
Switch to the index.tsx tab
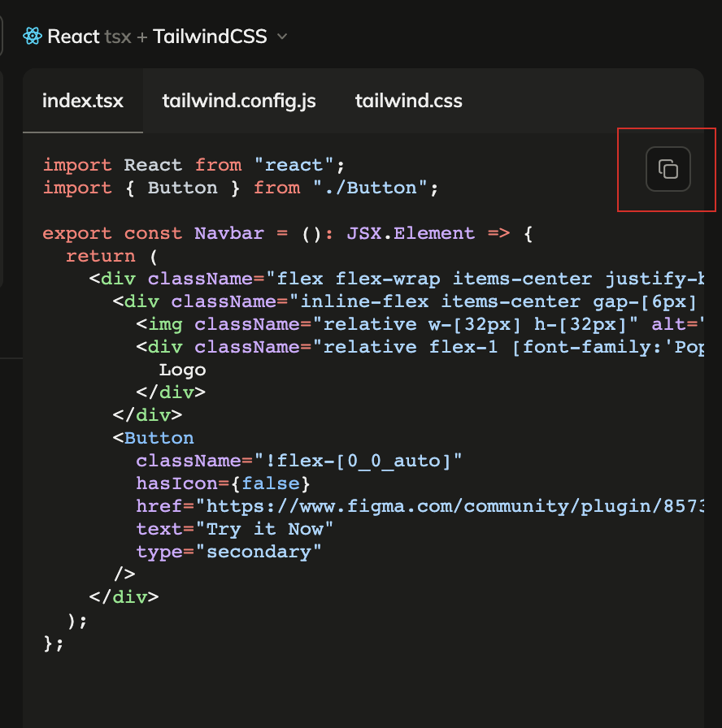click(83, 102)
